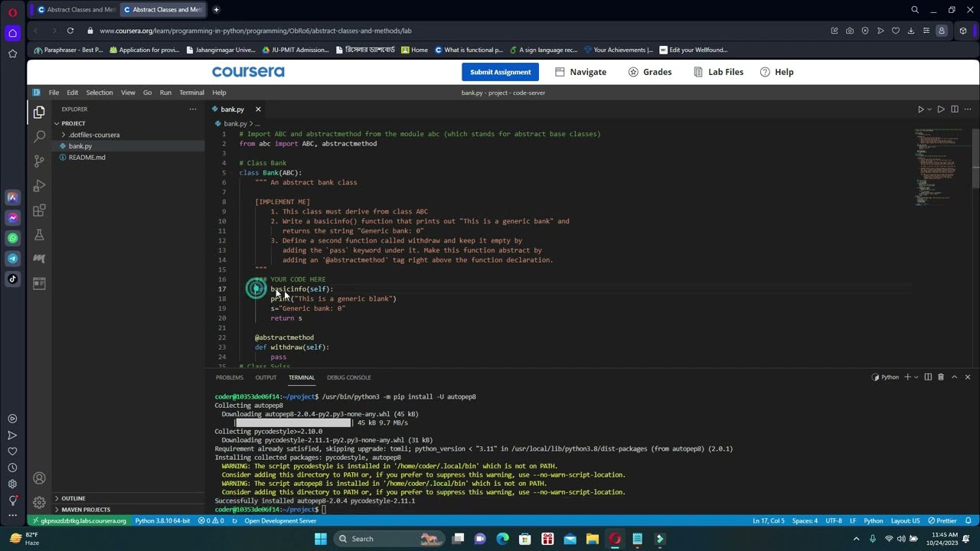Click the Submit Assignment button

tap(500, 72)
